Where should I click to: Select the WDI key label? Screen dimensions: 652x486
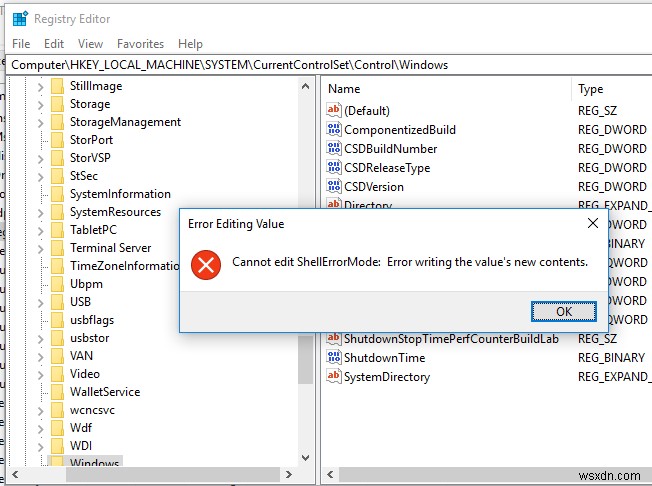[81, 446]
